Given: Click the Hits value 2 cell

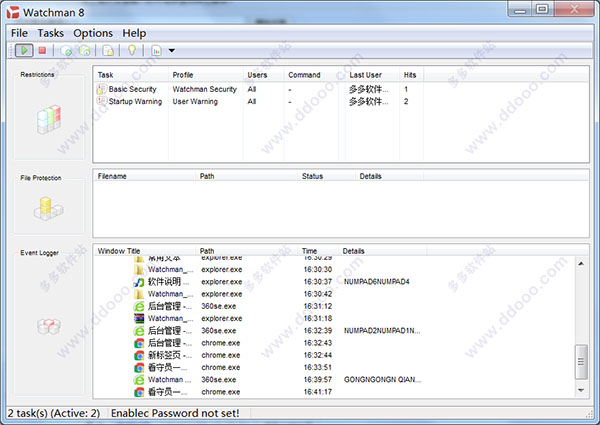Looking at the screenshot, I should [406, 101].
